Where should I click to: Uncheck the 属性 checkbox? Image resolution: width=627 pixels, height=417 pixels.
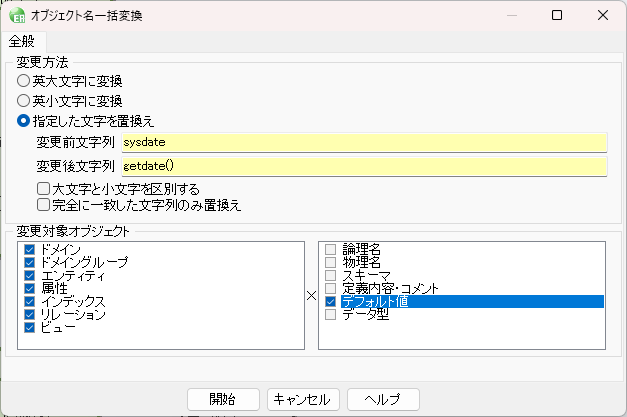point(29,289)
